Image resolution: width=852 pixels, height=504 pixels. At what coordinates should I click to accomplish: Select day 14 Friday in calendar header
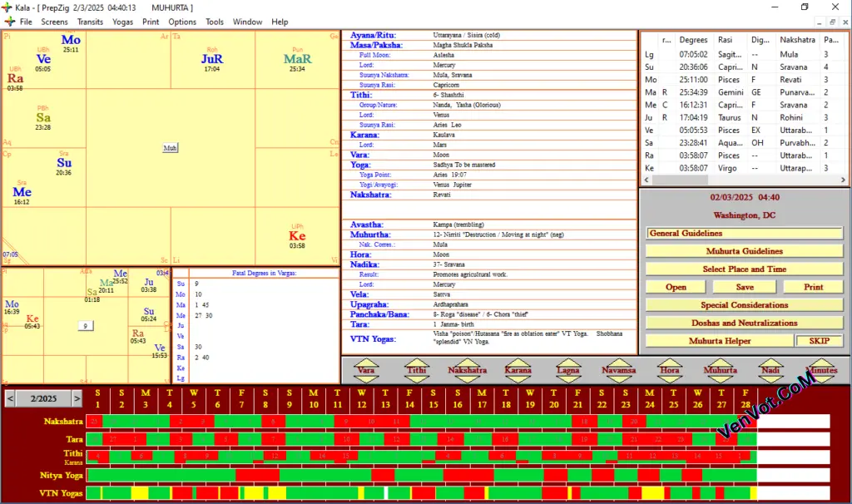point(409,398)
